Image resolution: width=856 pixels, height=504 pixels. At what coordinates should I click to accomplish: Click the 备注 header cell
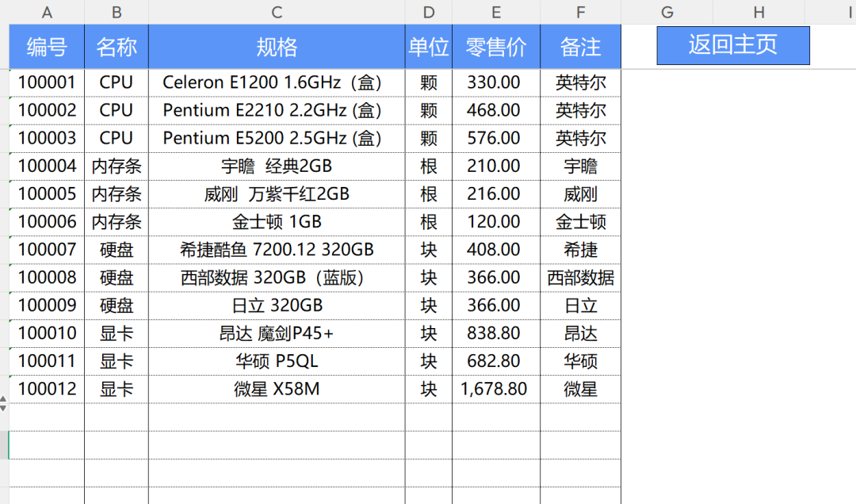coord(580,47)
